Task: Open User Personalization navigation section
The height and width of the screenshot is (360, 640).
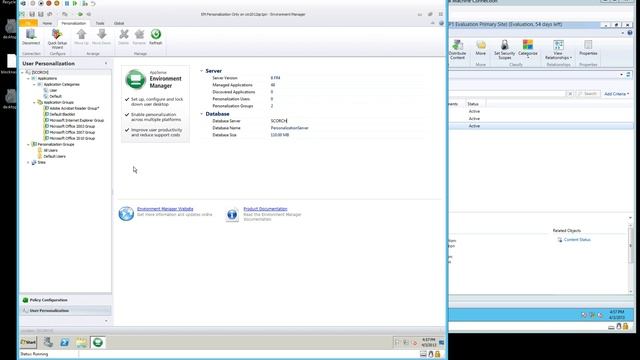Action: click(65, 311)
